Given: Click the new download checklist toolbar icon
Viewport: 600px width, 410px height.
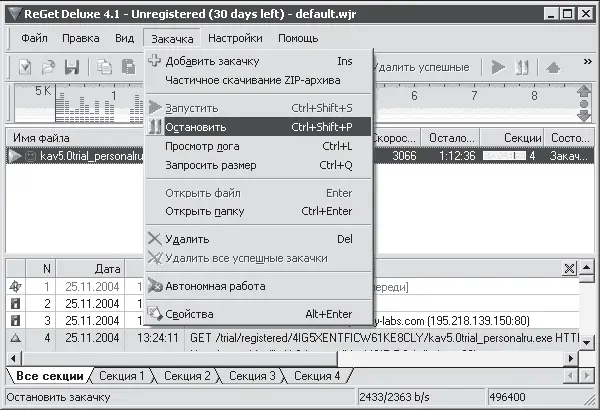Looking at the screenshot, I should [x=26, y=67].
